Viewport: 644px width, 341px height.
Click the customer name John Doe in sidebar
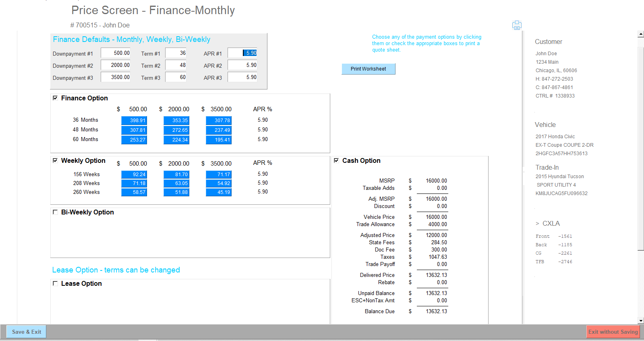click(546, 54)
